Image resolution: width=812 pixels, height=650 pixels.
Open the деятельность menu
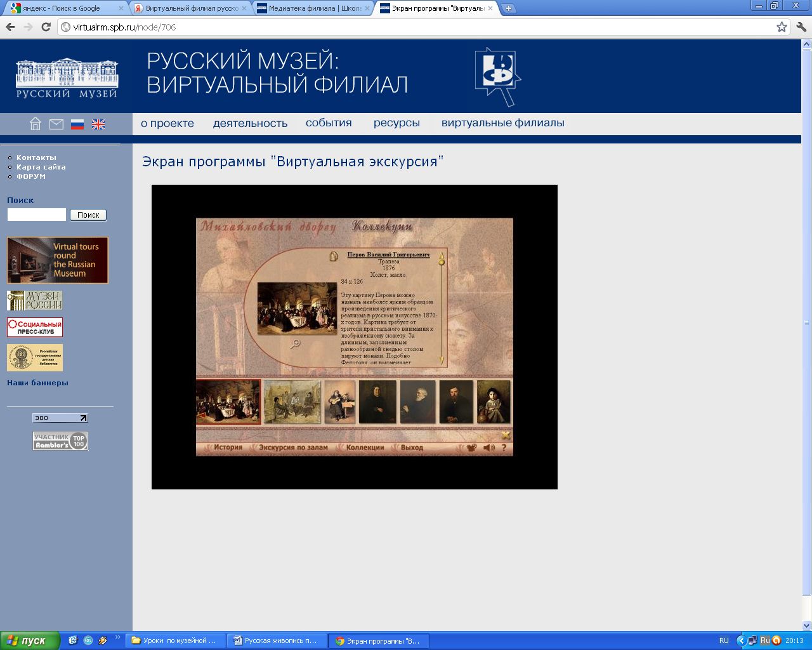(x=251, y=123)
